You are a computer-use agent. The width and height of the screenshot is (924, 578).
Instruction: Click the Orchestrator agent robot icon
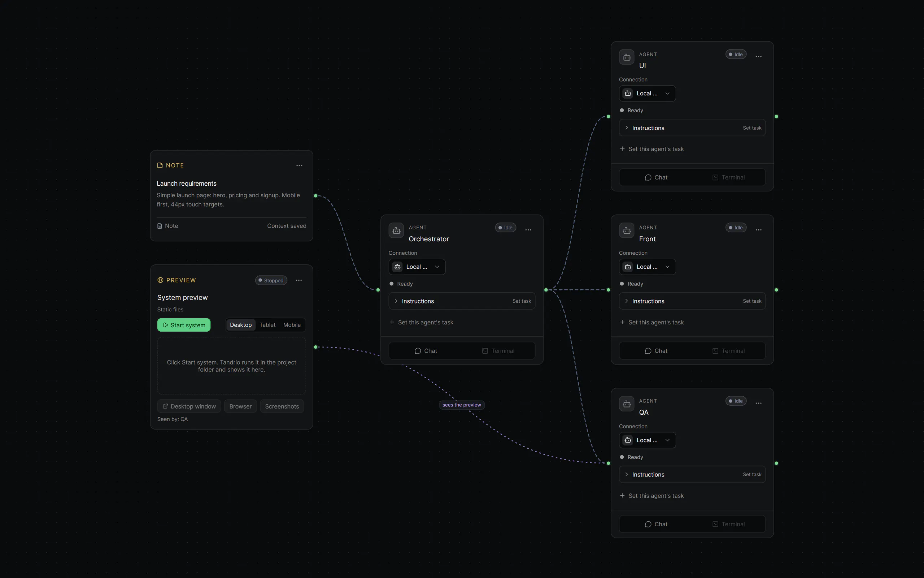point(396,230)
